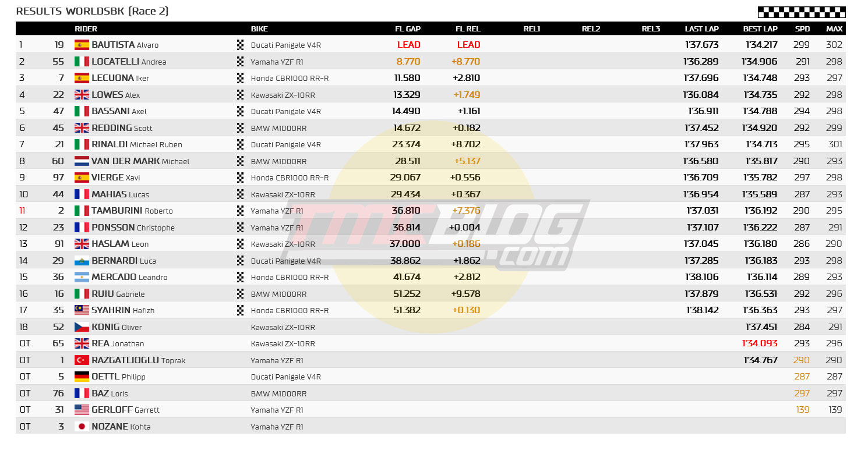Click the Argentine flag beside MERCADO

pos(82,277)
